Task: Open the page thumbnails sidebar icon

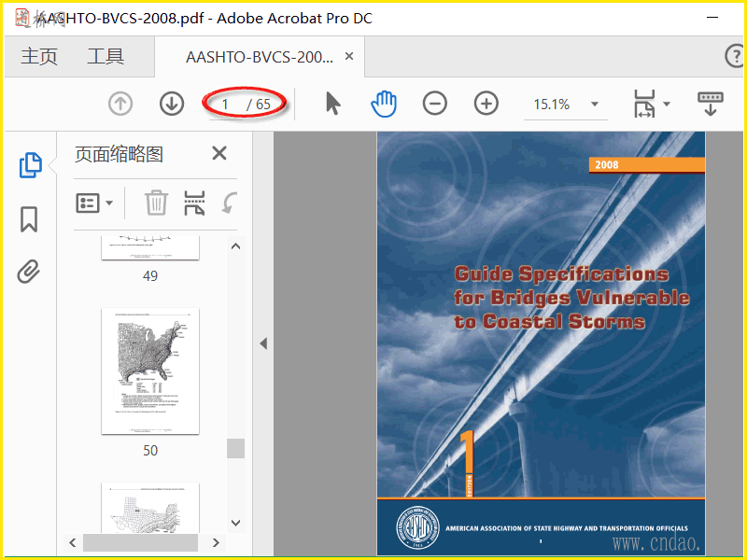Action: tap(31, 165)
